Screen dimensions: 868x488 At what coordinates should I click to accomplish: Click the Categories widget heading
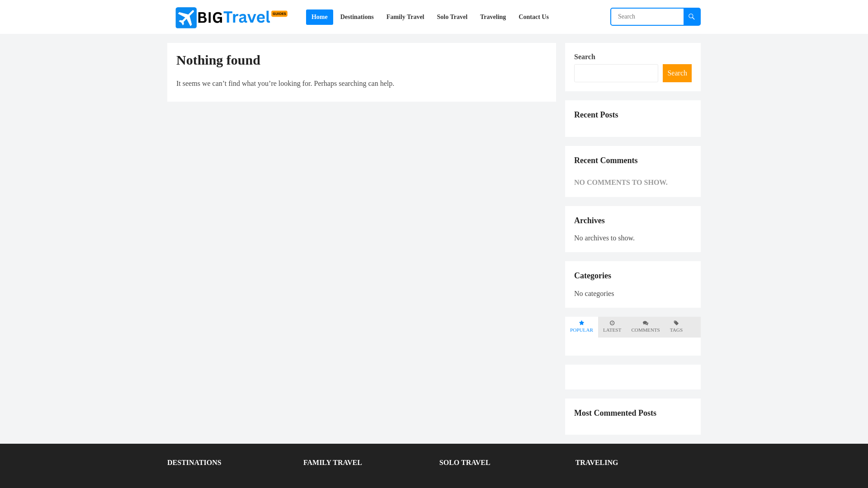click(593, 276)
